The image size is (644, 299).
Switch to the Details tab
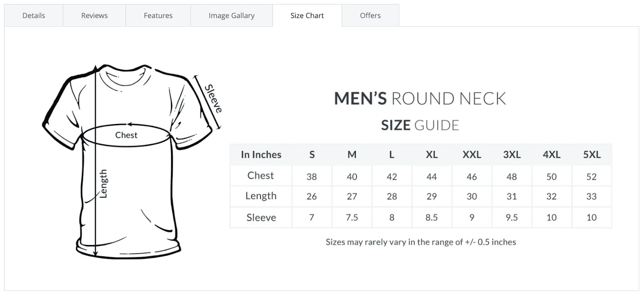(33, 15)
